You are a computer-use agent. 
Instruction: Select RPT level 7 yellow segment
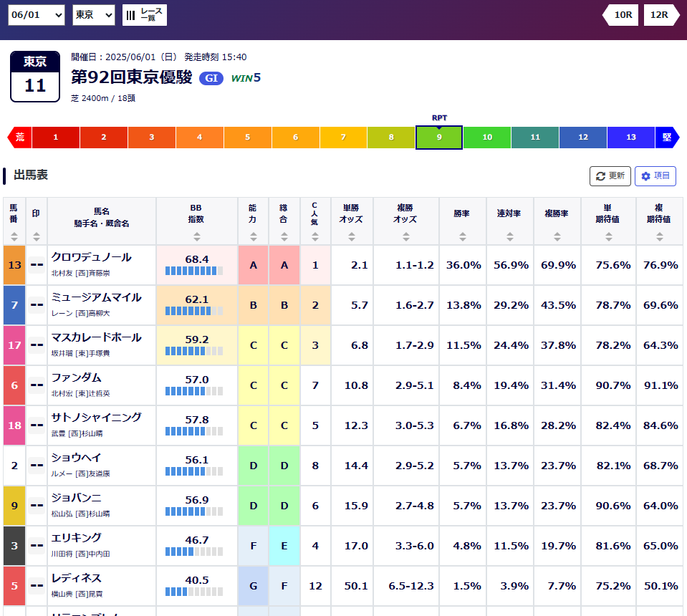[x=344, y=137]
